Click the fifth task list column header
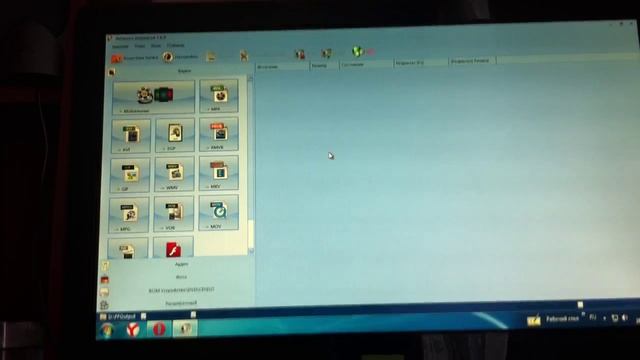The image size is (640, 360). click(x=473, y=61)
